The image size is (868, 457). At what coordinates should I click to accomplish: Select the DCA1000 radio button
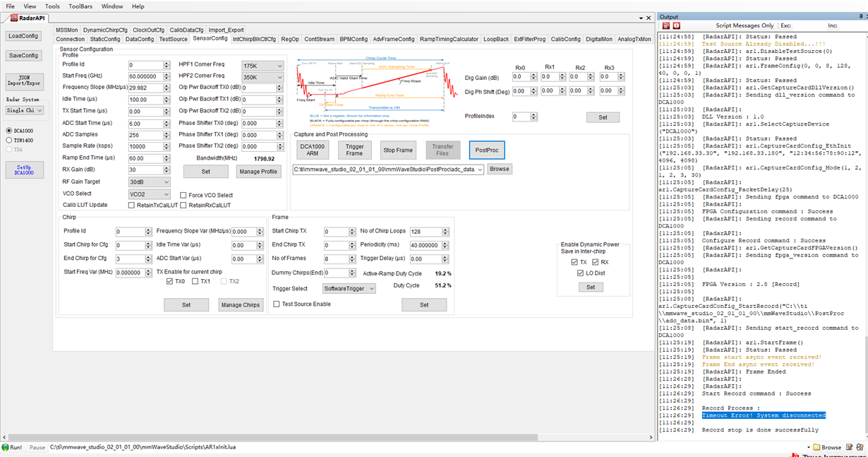(8, 131)
